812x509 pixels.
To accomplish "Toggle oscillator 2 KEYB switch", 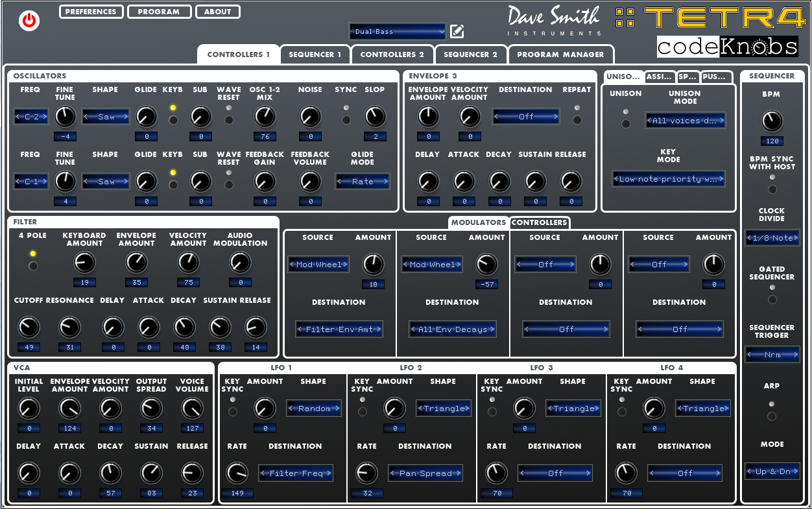I will (173, 184).
